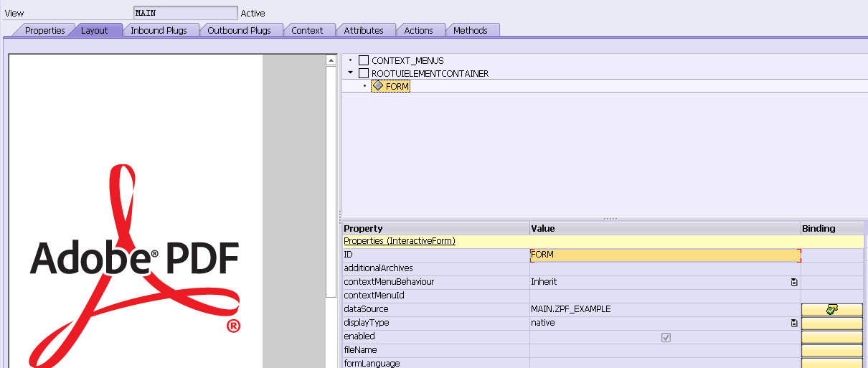Click the ID value field FORM
The width and height of the screenshot is (868, 368).
point(665,255)
